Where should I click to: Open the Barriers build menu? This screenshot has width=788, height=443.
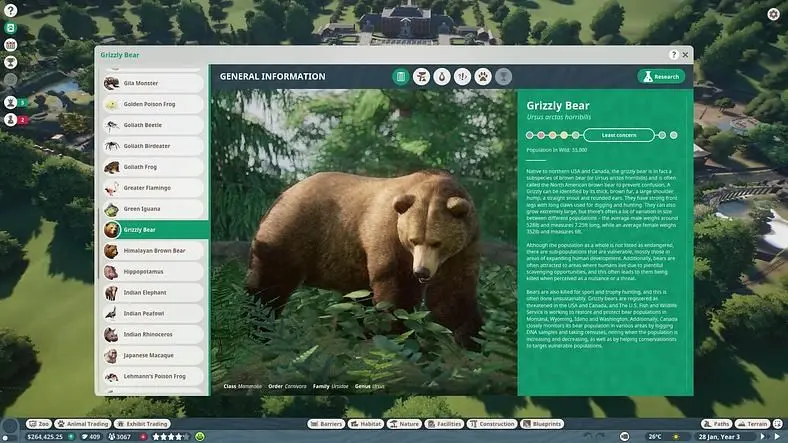click(x=326, y=424)
